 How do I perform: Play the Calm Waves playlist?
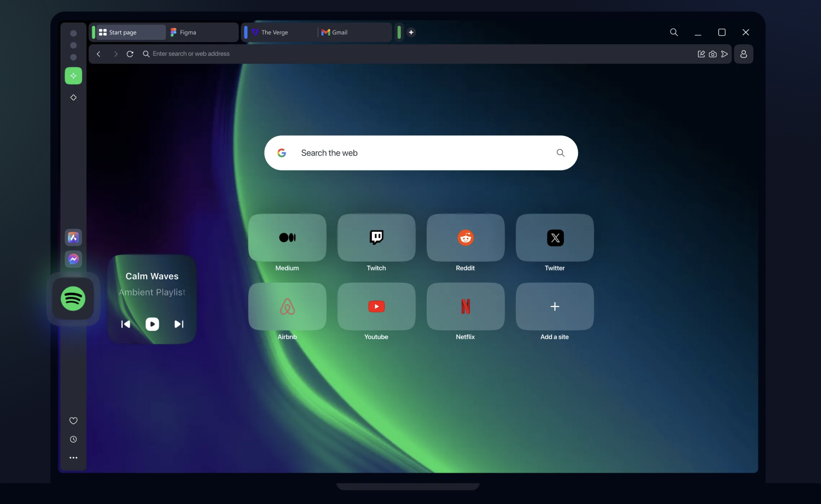pos(152,324)
